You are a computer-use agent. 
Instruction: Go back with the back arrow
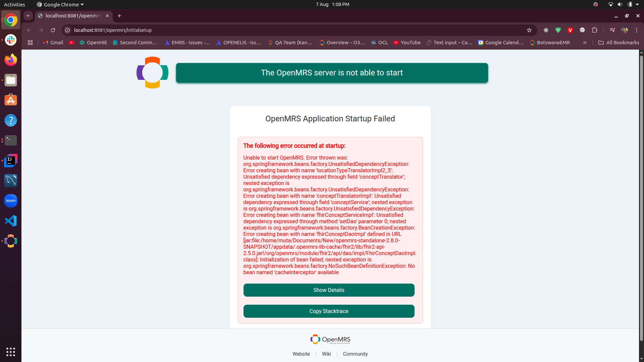click(29, 30)
